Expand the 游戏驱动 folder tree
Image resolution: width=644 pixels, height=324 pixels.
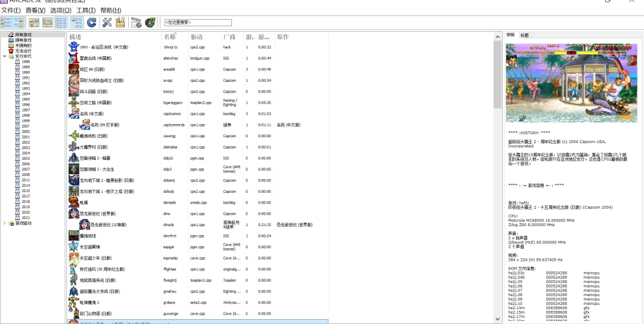(x=5, y=223)
